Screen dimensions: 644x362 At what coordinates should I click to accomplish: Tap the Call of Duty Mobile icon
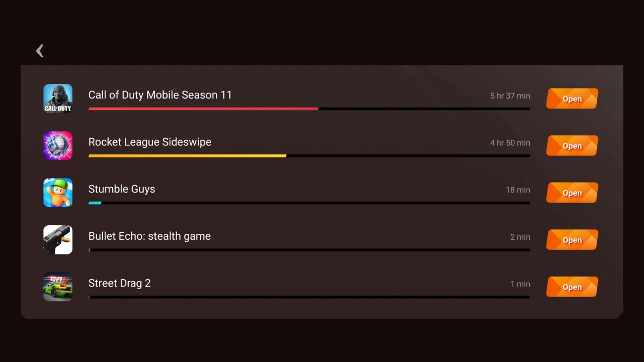tap(58, 99)
